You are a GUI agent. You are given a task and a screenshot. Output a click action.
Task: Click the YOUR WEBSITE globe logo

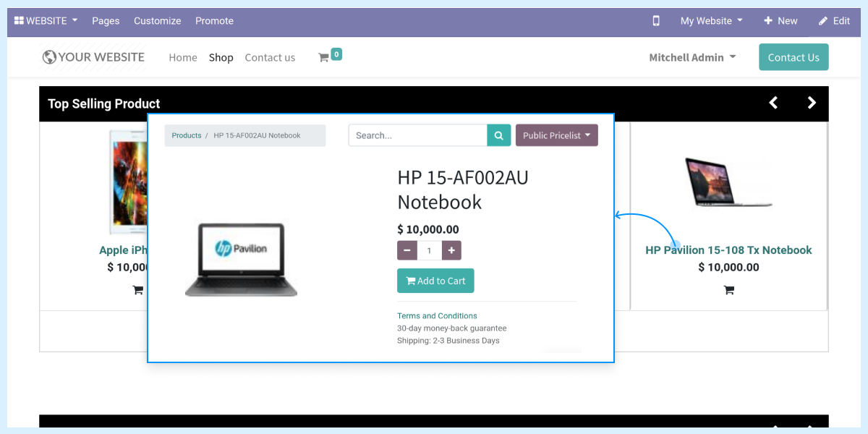(48, 56)
